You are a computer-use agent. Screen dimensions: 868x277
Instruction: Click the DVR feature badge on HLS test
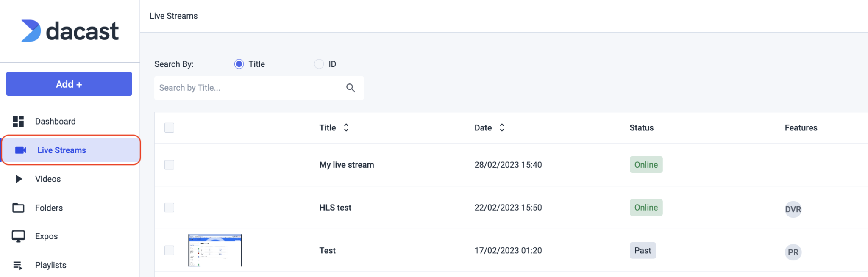793,209
